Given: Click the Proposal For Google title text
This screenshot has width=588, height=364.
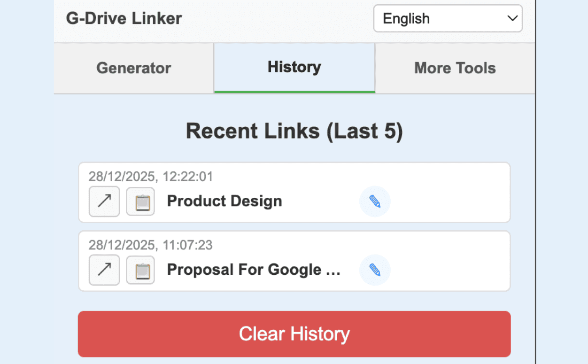Looking at the screenshot, I should 254,270.
